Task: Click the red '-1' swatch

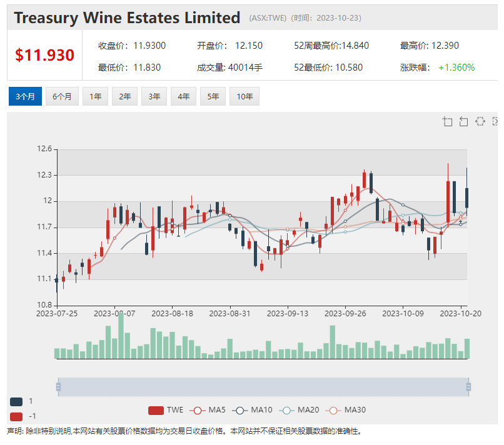Action: (x=16, y=416)
